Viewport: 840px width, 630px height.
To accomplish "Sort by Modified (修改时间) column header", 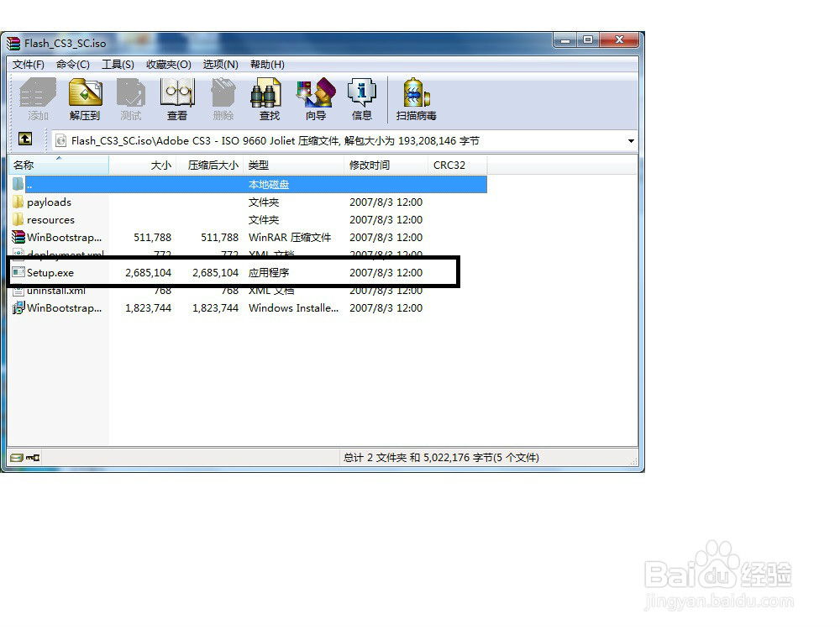I will [386, 165].
